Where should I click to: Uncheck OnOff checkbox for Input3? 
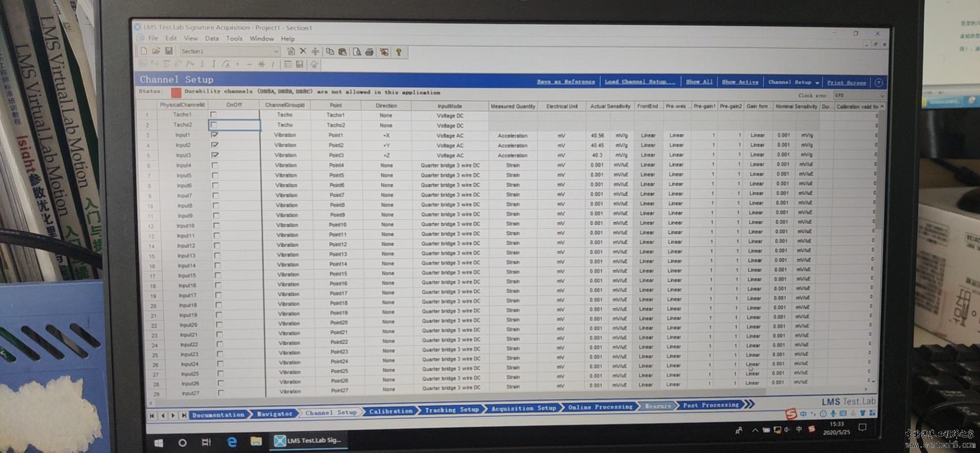[214, 155]
